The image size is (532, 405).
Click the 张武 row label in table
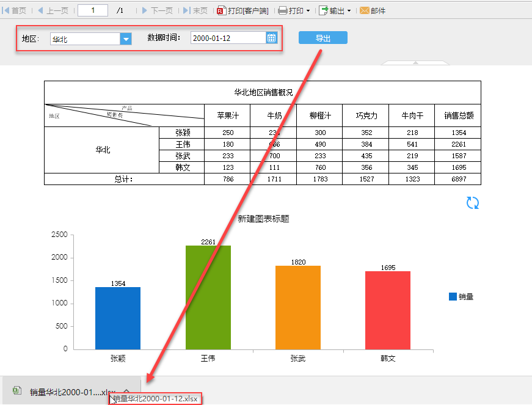[183, 156]
